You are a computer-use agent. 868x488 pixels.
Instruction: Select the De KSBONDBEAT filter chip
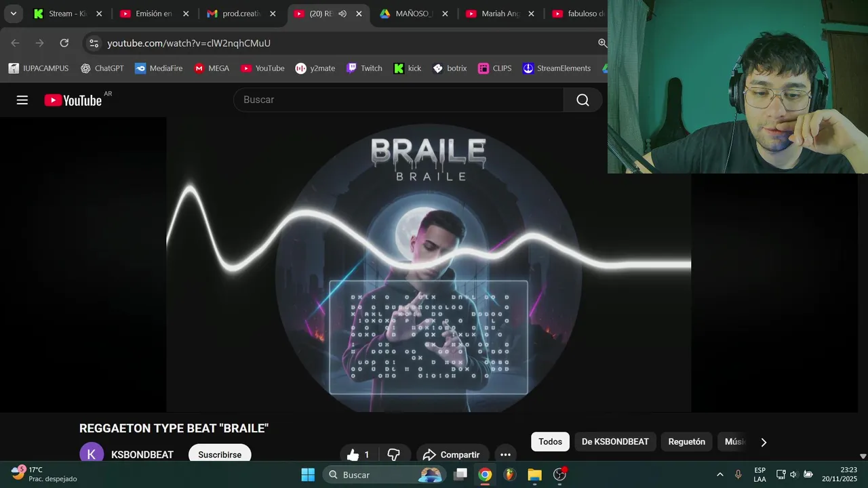click(615, 442)
